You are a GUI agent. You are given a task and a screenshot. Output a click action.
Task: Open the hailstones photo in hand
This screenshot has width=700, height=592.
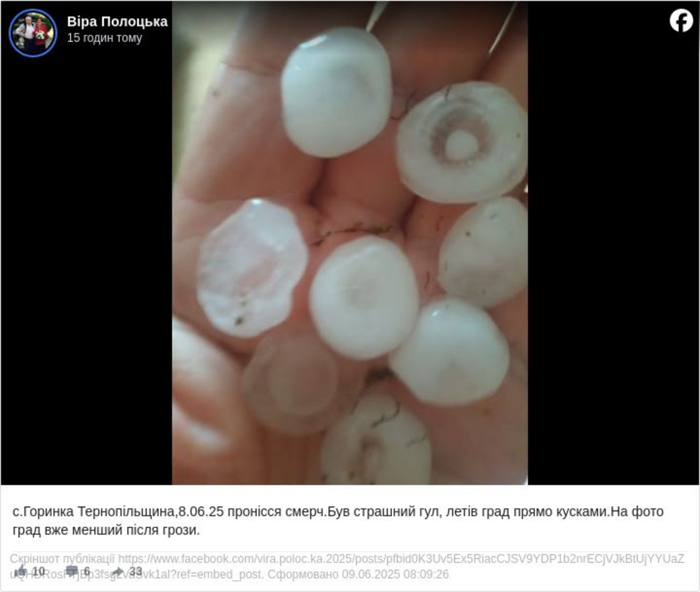[x=350, y=243]
